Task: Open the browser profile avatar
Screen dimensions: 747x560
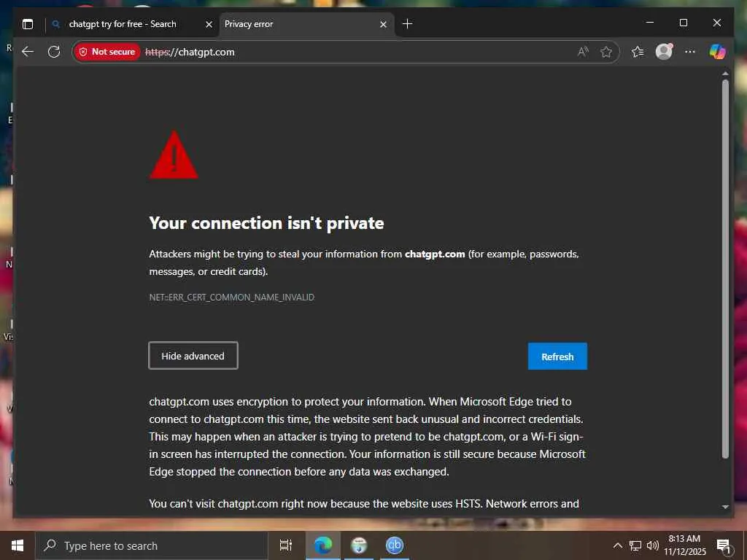Action: [x=664, y=52]
